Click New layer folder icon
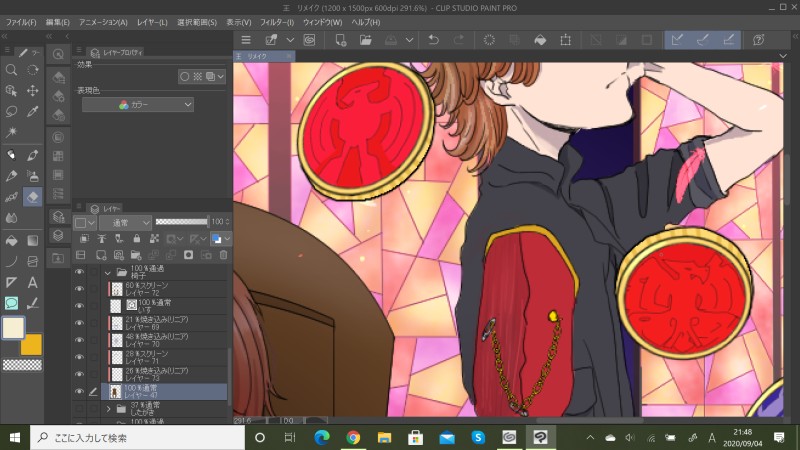The height and width of the screenshot is (450, 800). 136,255
